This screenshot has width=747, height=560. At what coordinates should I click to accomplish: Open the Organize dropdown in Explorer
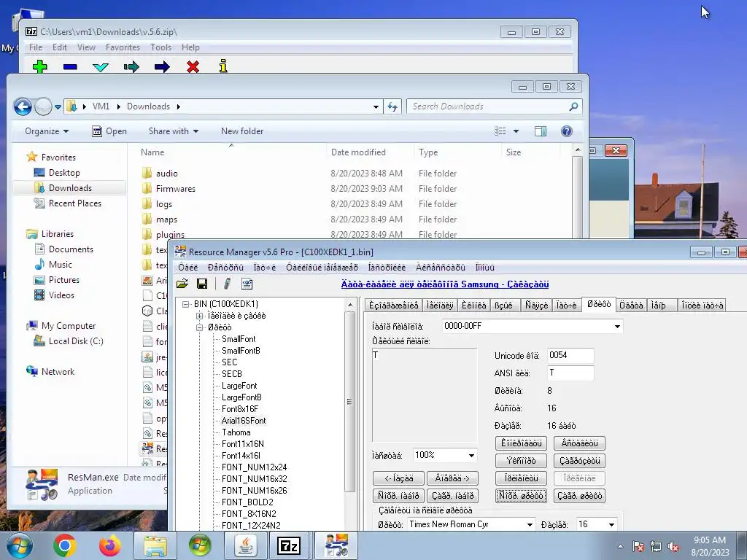pos(47,131)
